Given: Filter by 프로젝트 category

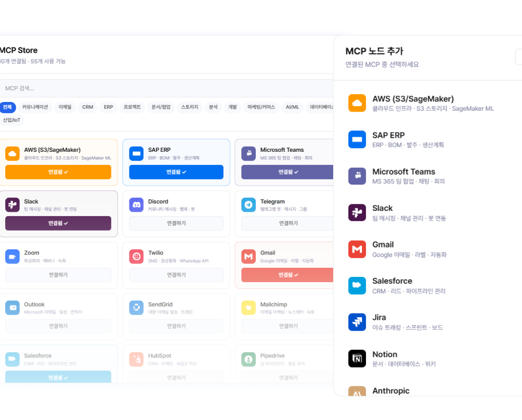Looking at the screenshot, I should click(132, 107).
